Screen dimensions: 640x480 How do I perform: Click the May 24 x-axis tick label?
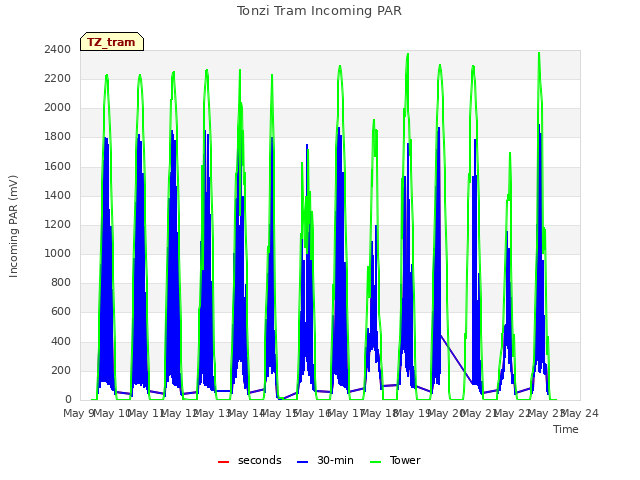pos(580,413)
